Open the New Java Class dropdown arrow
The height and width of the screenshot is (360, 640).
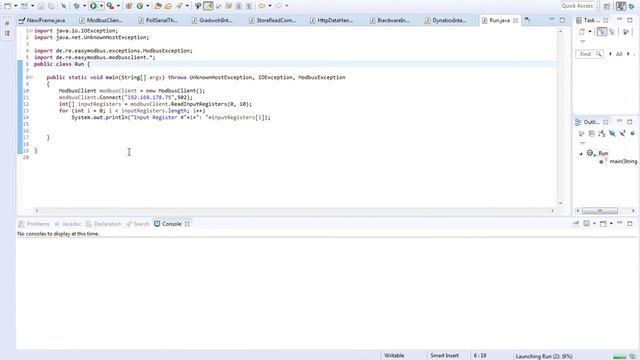point(147,6)
